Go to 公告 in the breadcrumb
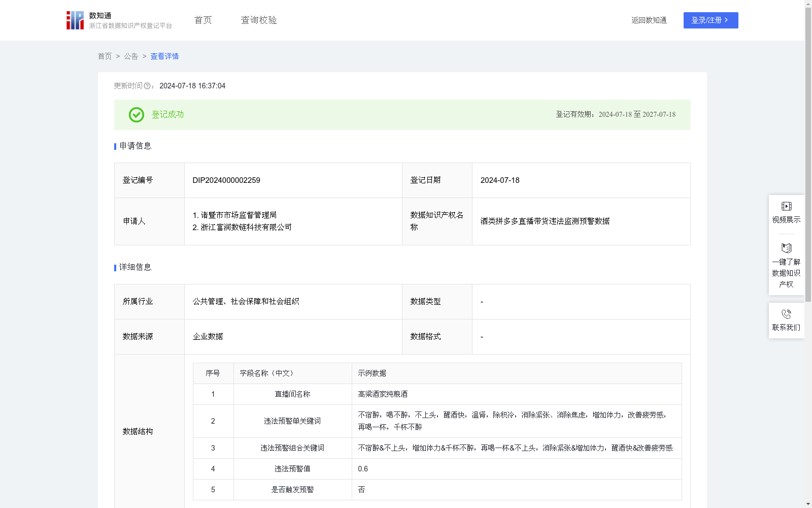 point(131,56)
